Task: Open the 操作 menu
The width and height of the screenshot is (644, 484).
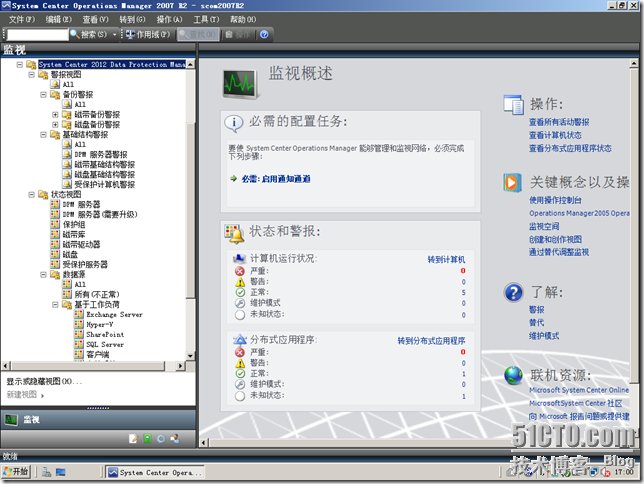Action: 169,19
